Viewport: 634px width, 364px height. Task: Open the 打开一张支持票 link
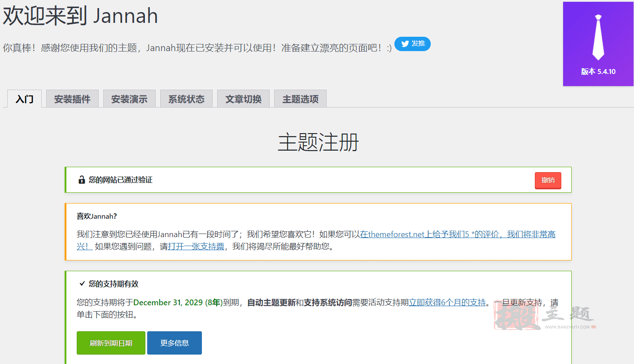196,246
